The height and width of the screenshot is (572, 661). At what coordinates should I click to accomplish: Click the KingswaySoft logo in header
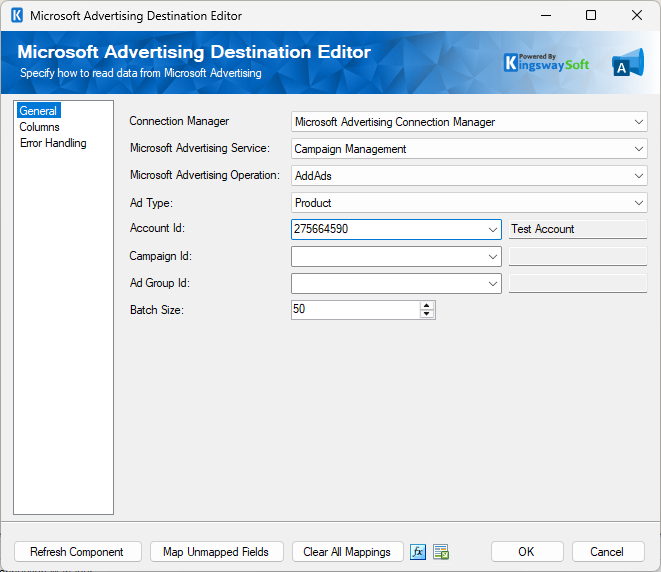pyautogui.click(x=546, y=63)
